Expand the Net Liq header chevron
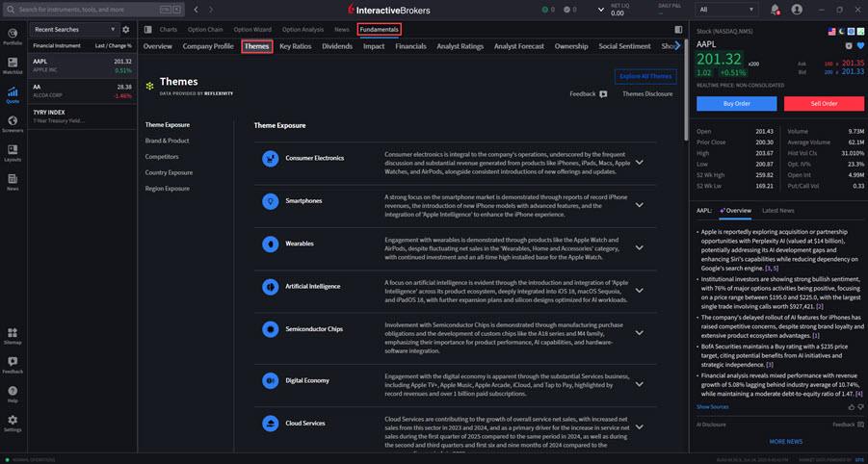 tap(601, 10)
